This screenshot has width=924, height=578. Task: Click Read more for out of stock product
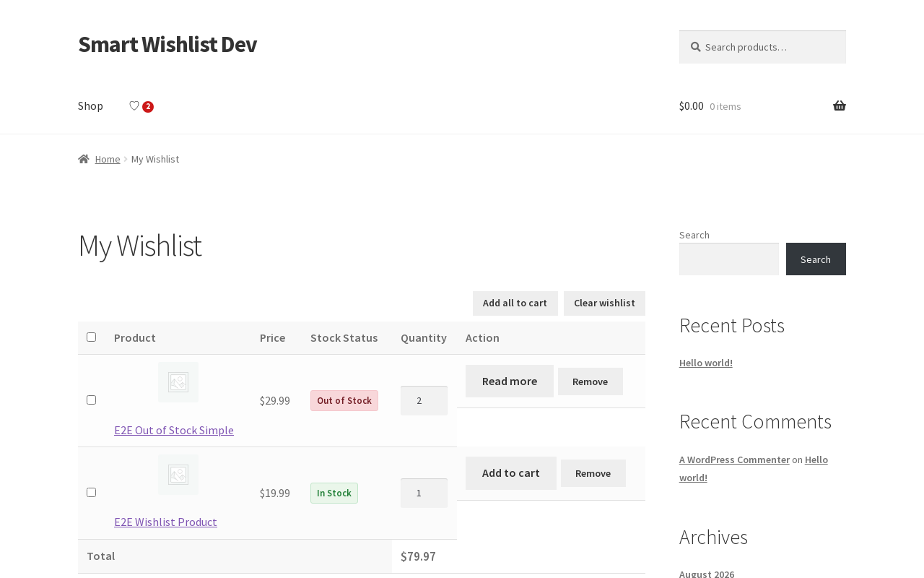point(510,381)
